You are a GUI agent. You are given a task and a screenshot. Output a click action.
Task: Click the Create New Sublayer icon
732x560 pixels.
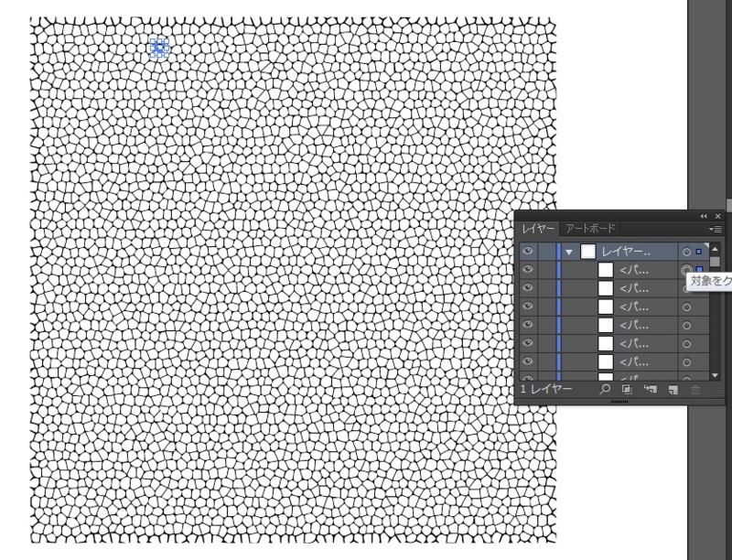[x=650, y=389]
